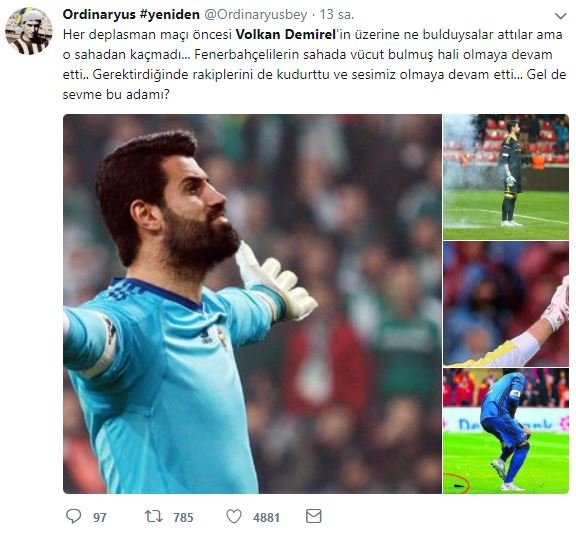This screenshot has height=534, width=576.
Task: Click the tweet's last line 'sevme bu adamı?'
Action: tap(116, 95)
